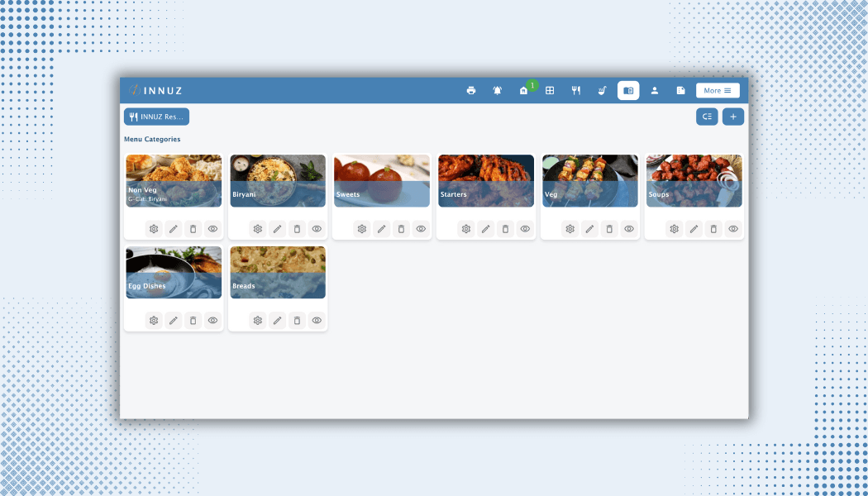Open settings gear for Biryani category
Viewport: 868px width, 496px height.
click(x=258, y=229)
